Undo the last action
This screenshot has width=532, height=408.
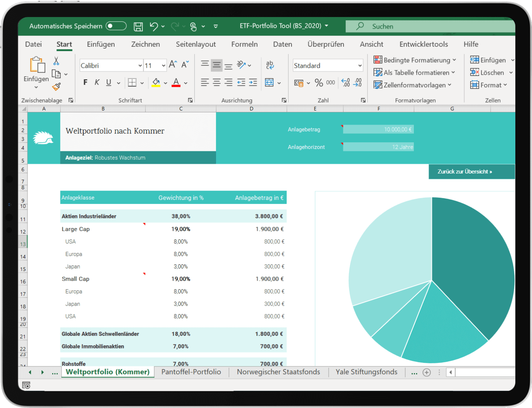point(154,26)
